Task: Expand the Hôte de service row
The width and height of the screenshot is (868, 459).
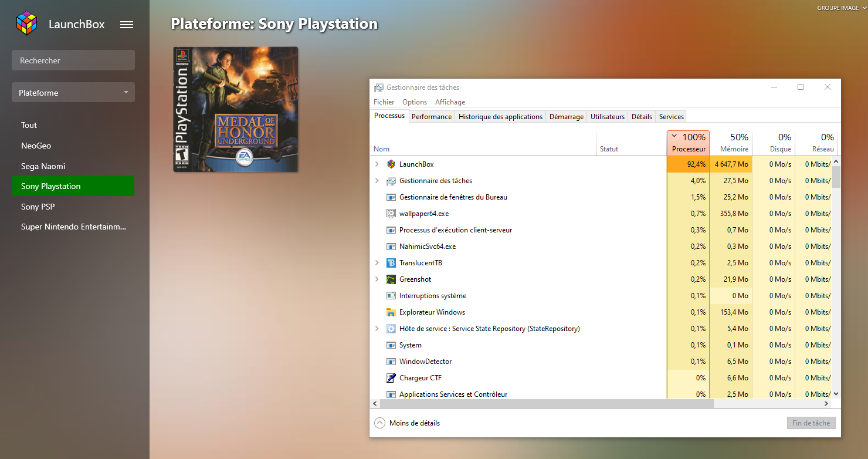Action: [x=377, y=329]
